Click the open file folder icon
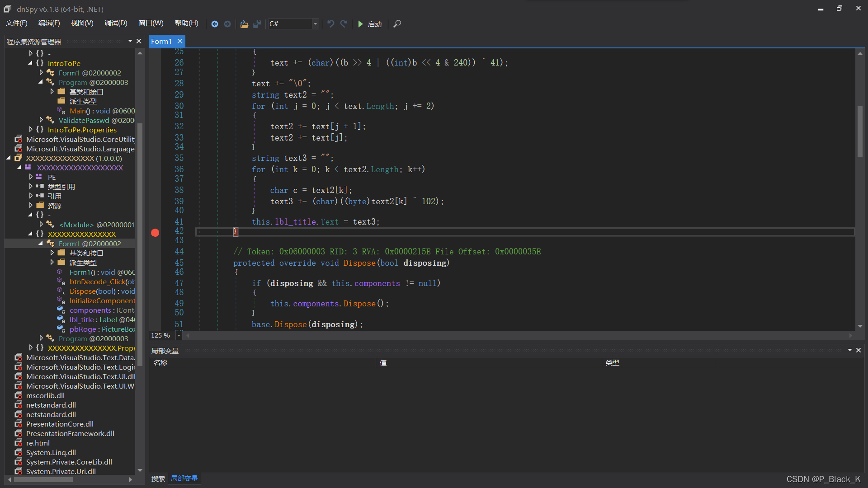 pos(244,24)
